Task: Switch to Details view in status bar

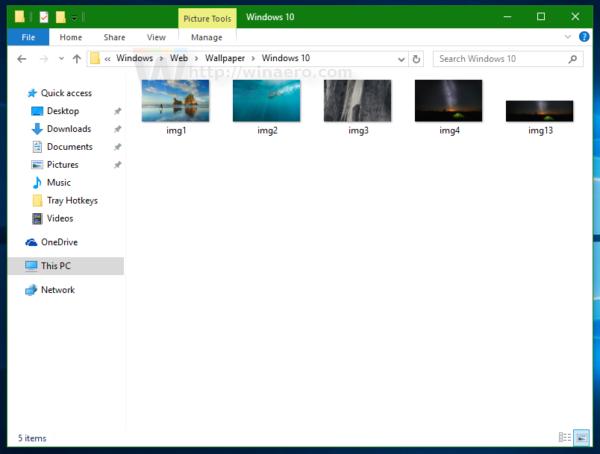Action: pos(565,437)
